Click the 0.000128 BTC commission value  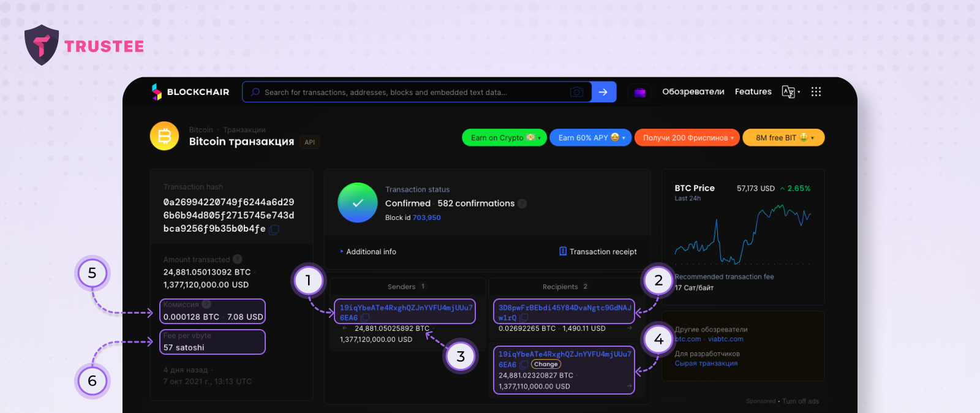(191, 317)
